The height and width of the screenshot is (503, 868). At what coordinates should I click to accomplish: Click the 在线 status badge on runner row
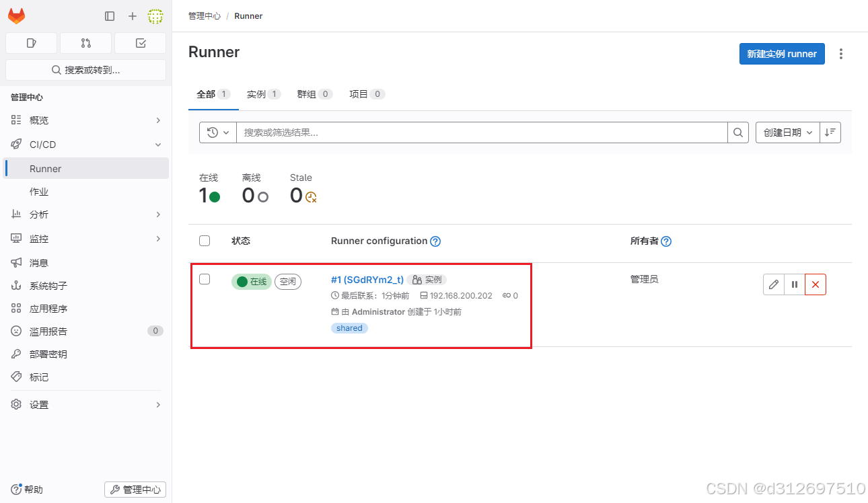tap(252, 282)
